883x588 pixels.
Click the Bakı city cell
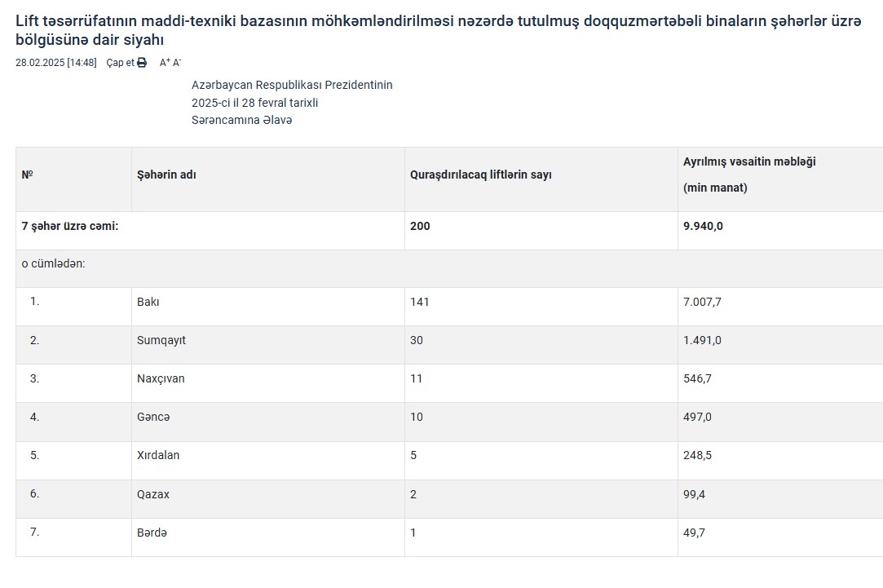148,302
